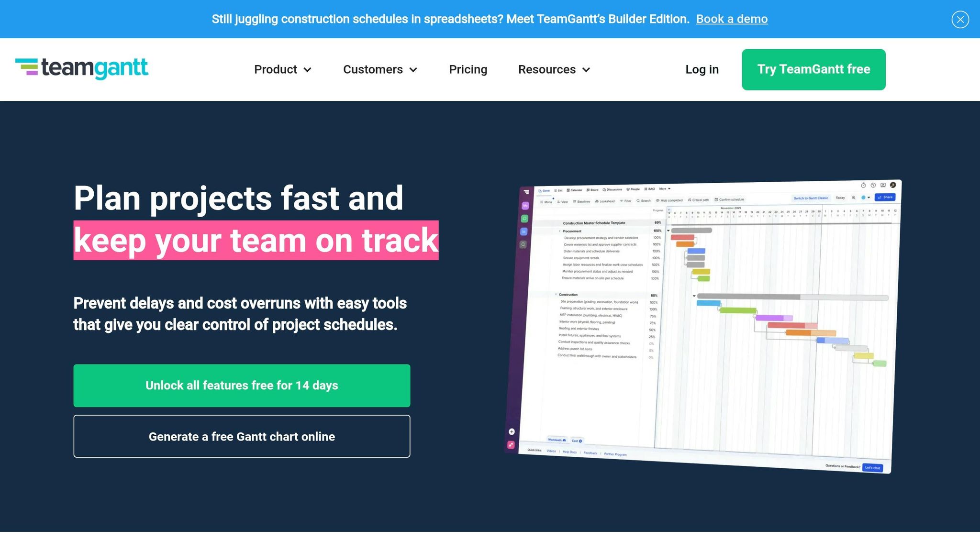Click the banner text about construction schedules

[x=450, y=19]
